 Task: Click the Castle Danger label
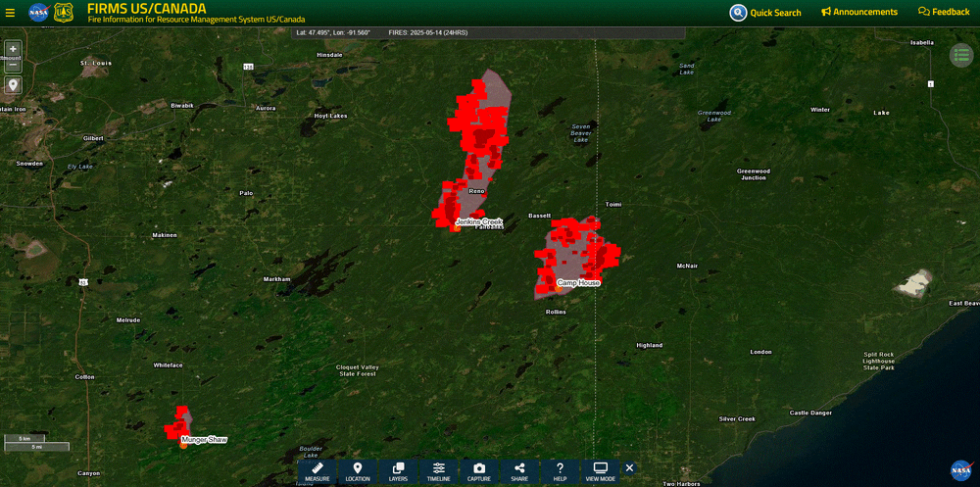(810, 414)
